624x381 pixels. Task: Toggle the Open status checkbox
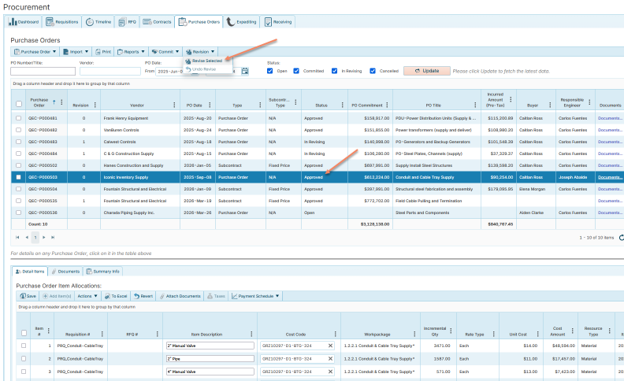270,71
